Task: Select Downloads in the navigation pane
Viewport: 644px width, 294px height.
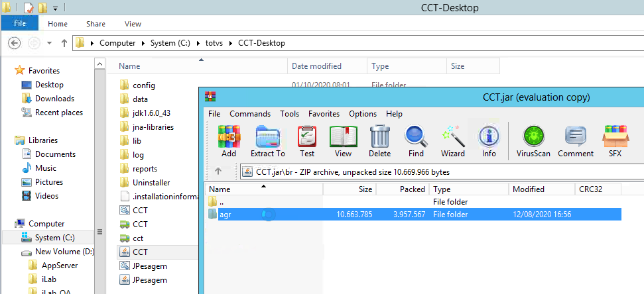Action: point(48,99)
